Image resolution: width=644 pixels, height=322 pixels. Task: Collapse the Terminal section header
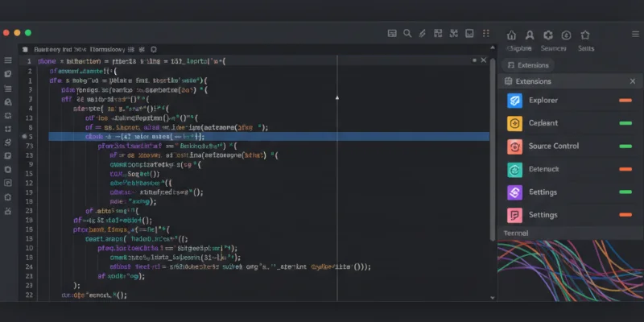click(x=516, y=232)
